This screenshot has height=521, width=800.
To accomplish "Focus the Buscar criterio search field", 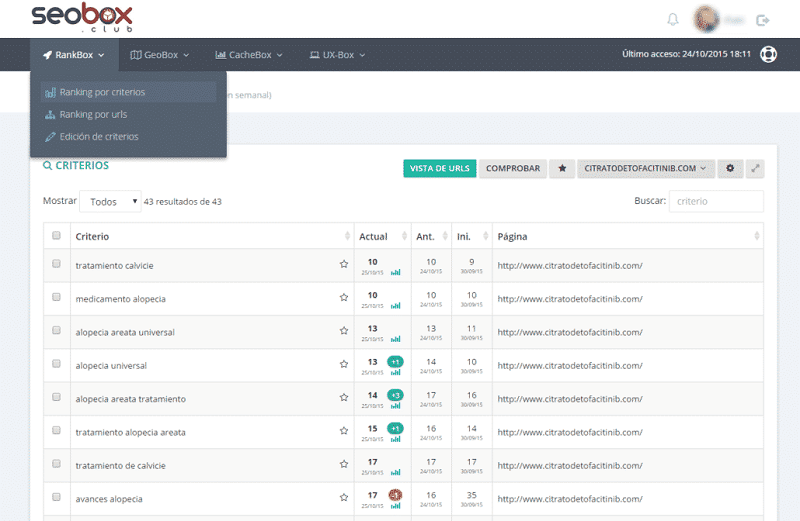I will tap(716, 201).
